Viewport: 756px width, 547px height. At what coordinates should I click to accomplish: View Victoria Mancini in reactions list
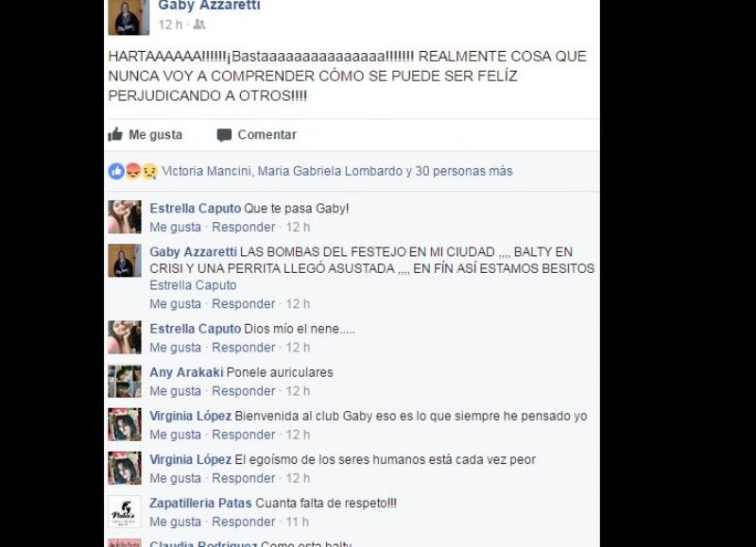206,171
